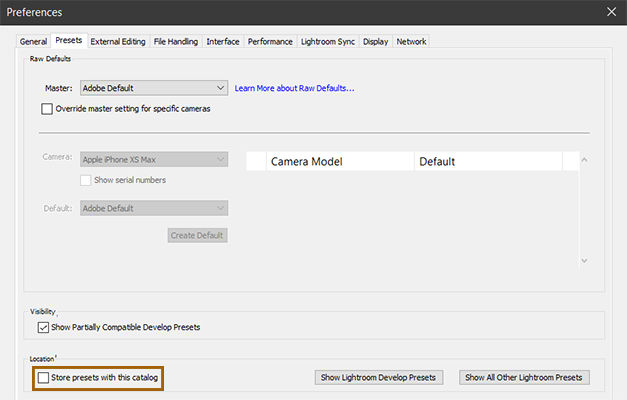Tick the Show serial numbers checkbox

point(86,180)
